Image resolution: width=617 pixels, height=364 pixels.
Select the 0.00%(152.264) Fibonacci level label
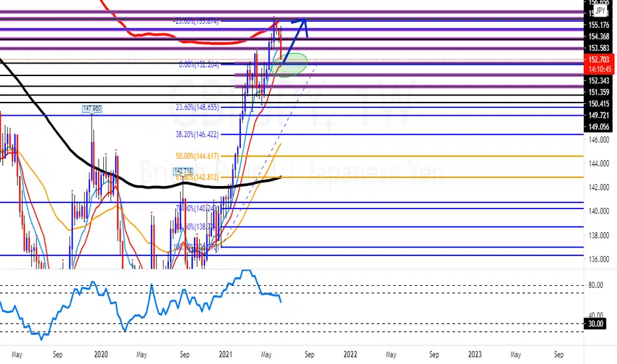tap(199, 65)
